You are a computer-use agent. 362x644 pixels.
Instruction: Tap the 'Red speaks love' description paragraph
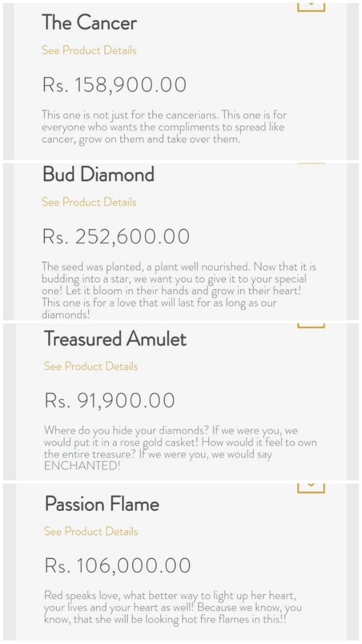tap(173, 607)
